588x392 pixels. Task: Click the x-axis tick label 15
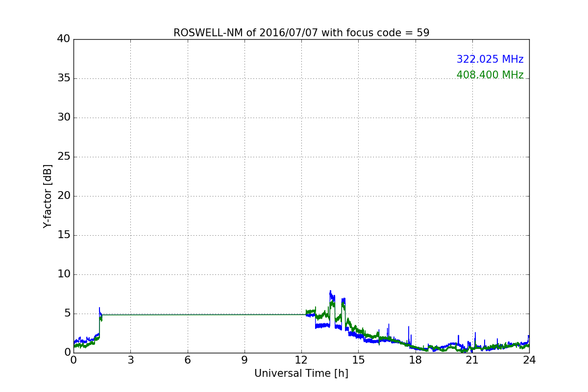[x=358, y=360]
